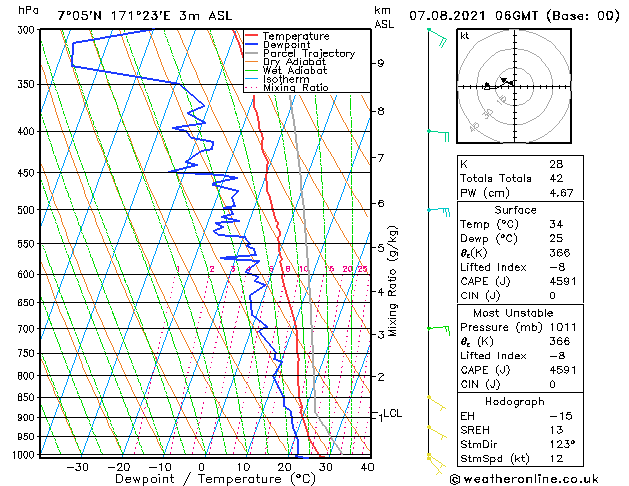Click the wind barb at 400 hPa
The height and width of the screenshot is (486, 629).
point(438,136)
